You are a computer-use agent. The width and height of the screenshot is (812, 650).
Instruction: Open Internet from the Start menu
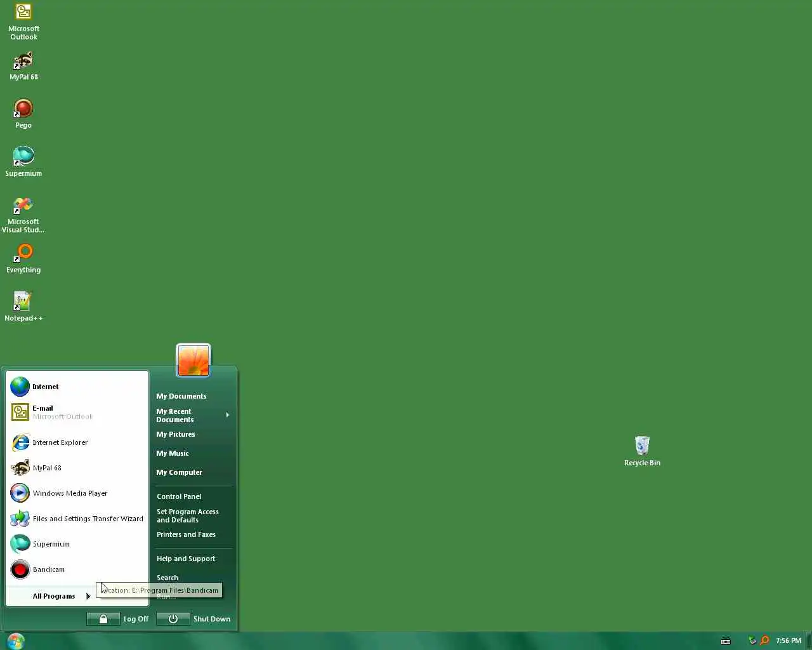pos(77,387)
